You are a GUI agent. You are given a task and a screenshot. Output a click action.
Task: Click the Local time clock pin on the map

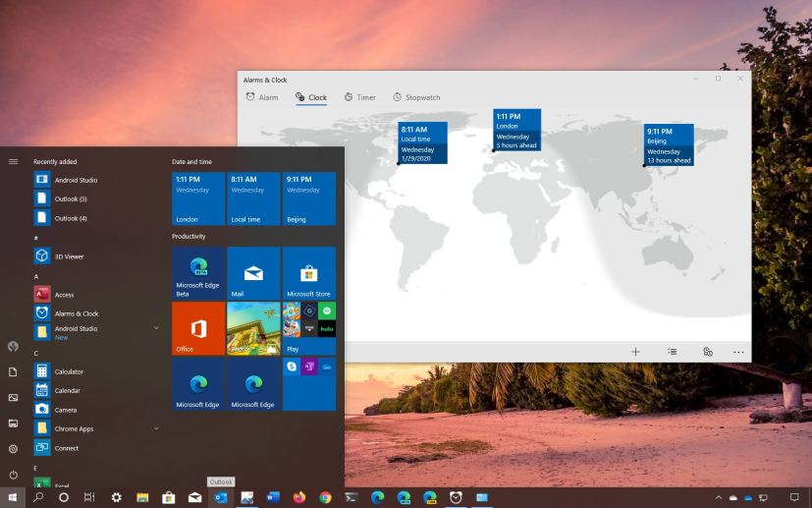pos(422,142)
